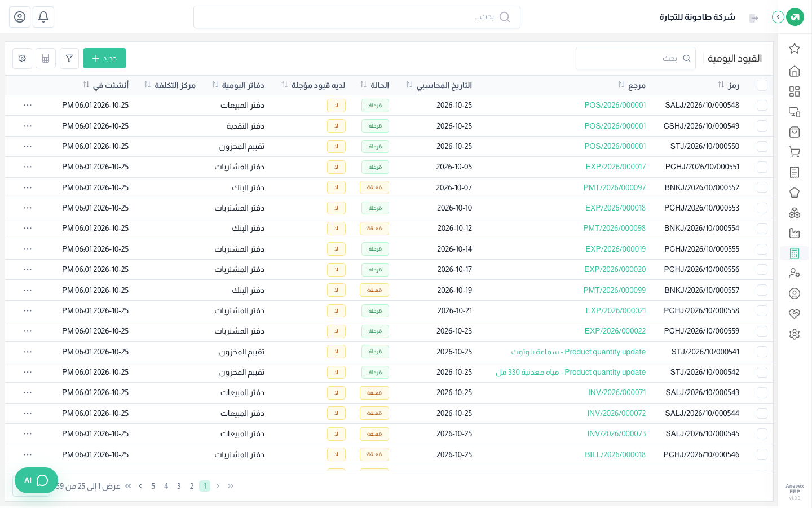Open the notifications bell icon
Image resolution: width=812 pixels, height=508 pixels.
[43, 17]
